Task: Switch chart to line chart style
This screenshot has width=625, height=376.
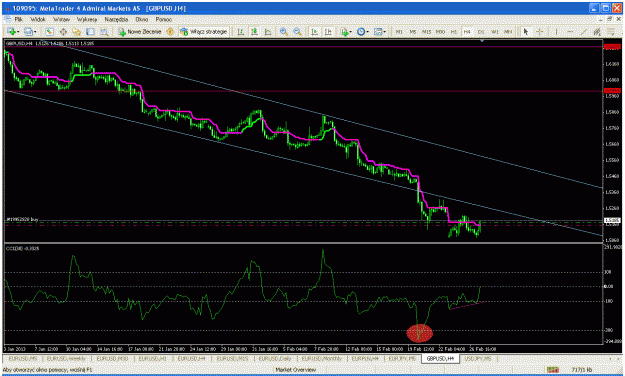Action: [268, 32]
